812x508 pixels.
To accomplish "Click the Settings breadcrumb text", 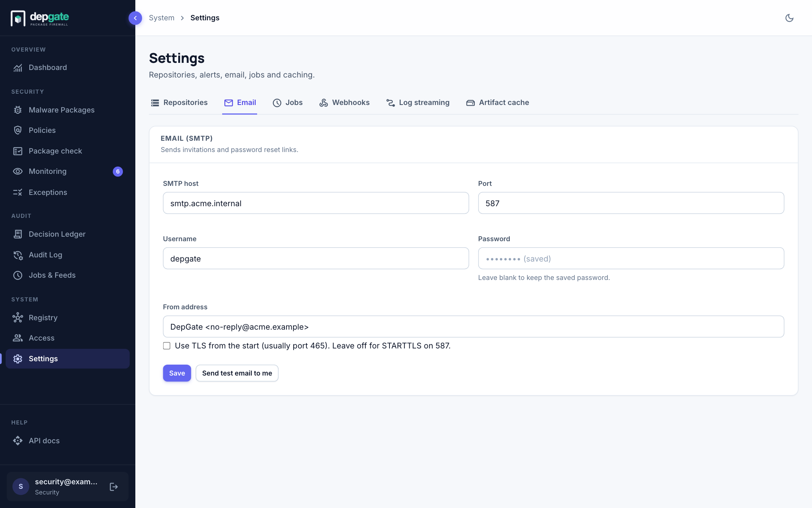I will 205,18.
